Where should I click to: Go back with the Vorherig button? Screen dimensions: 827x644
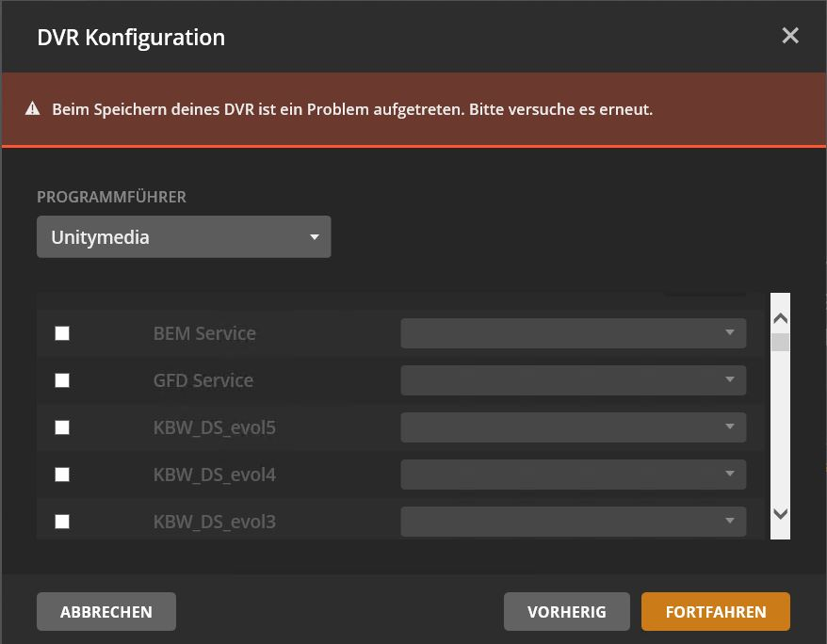point(566,612)
